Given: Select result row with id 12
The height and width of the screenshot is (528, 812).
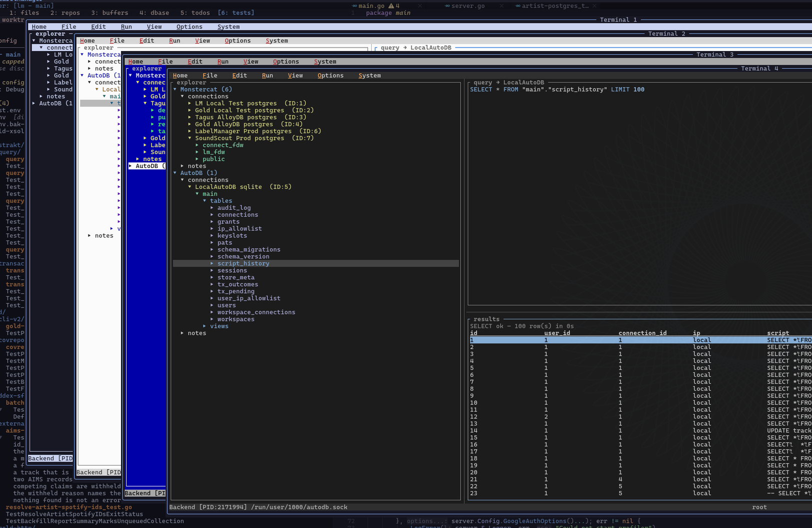Looking at the screenshot, I should tap(640, 417).
